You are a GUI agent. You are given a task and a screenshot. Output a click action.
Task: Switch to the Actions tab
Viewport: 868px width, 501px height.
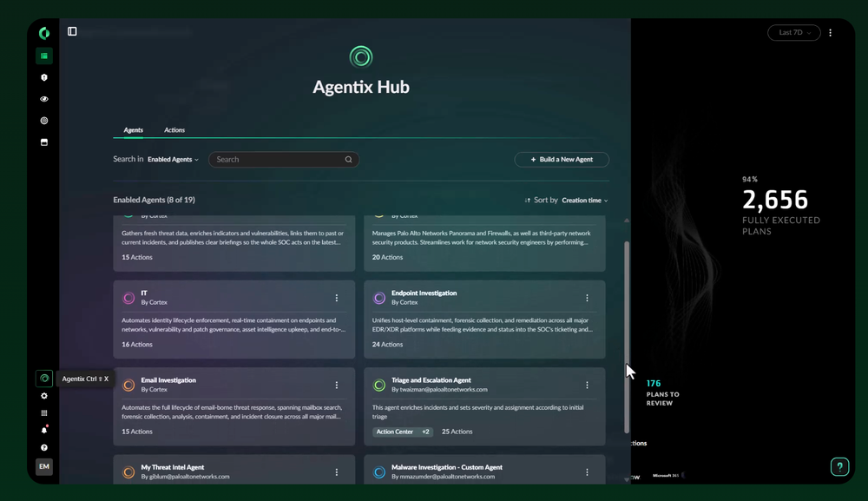174,129
